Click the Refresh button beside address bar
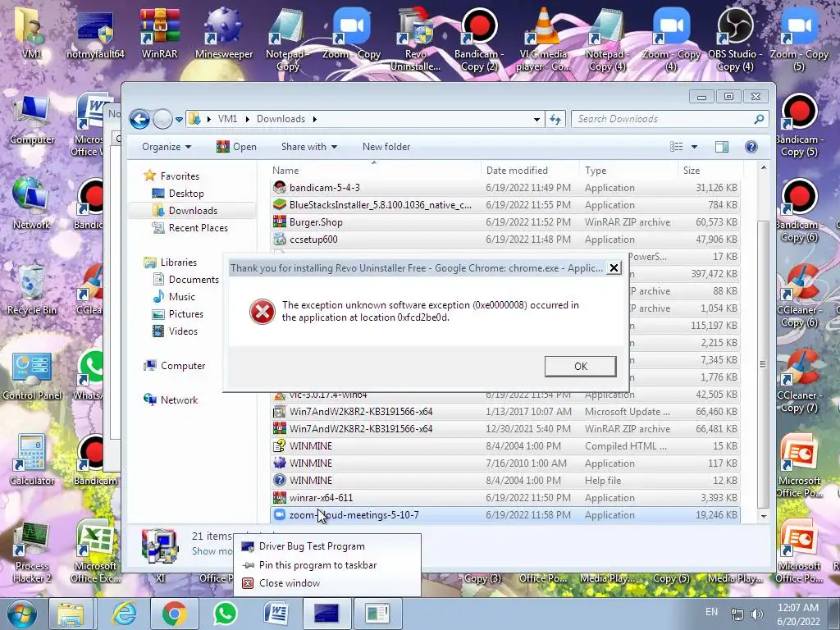This screenshot has height=630, width=840. [555, 120]
